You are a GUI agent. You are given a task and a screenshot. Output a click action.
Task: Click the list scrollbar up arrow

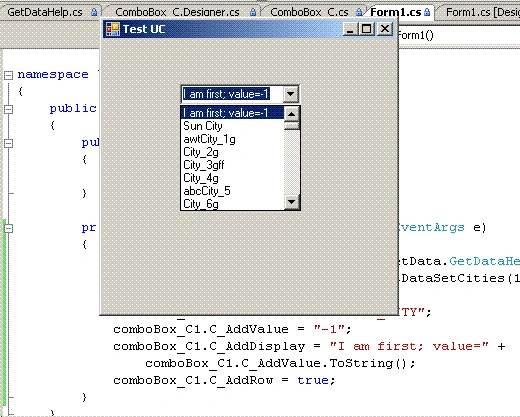click(292, 114)
